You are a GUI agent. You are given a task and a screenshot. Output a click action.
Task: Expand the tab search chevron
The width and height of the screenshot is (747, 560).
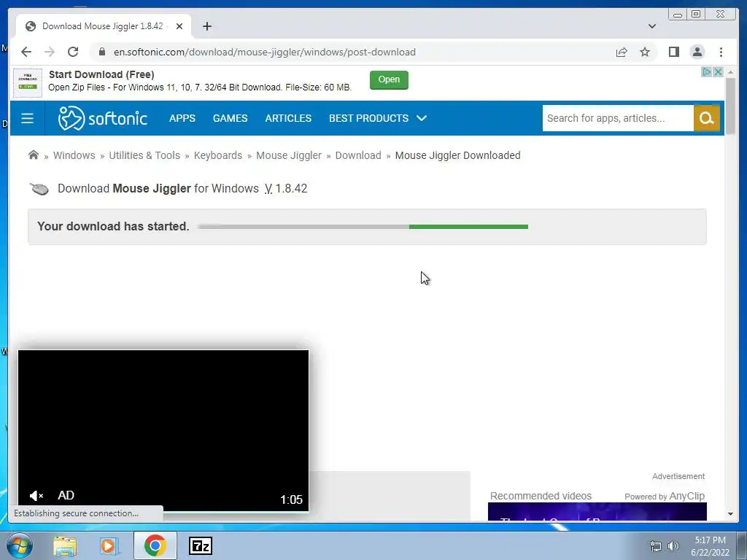651,26
